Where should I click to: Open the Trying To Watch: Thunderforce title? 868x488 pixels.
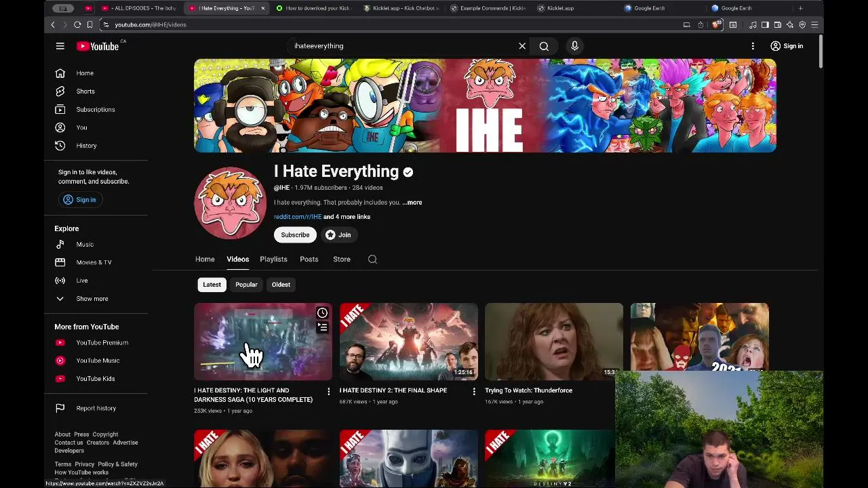click(528, 390)
